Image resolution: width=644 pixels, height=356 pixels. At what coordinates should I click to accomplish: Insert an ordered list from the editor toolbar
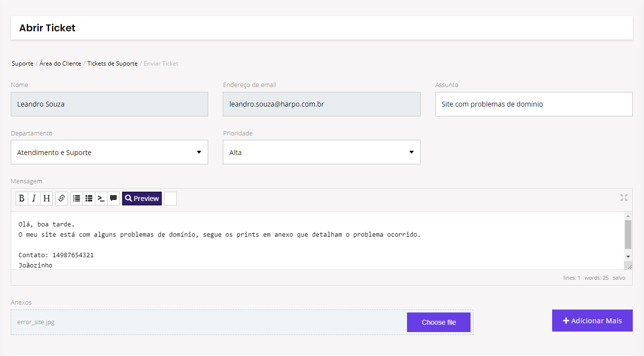(89, 199)
